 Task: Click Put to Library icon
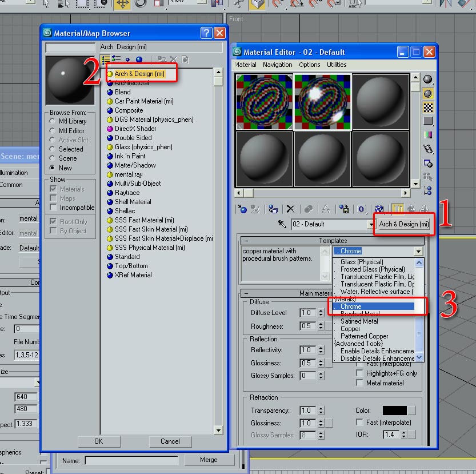pyautogui.click(x=344, y=209)
